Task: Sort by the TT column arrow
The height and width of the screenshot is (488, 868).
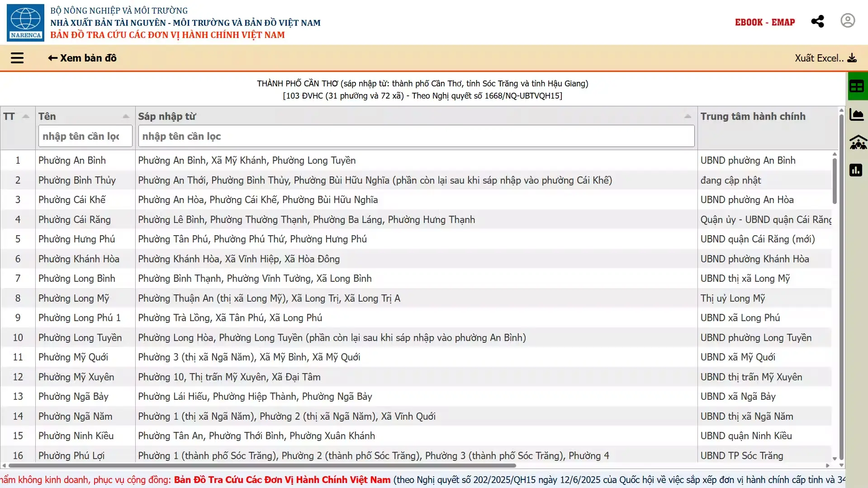Action: [26, 116]
